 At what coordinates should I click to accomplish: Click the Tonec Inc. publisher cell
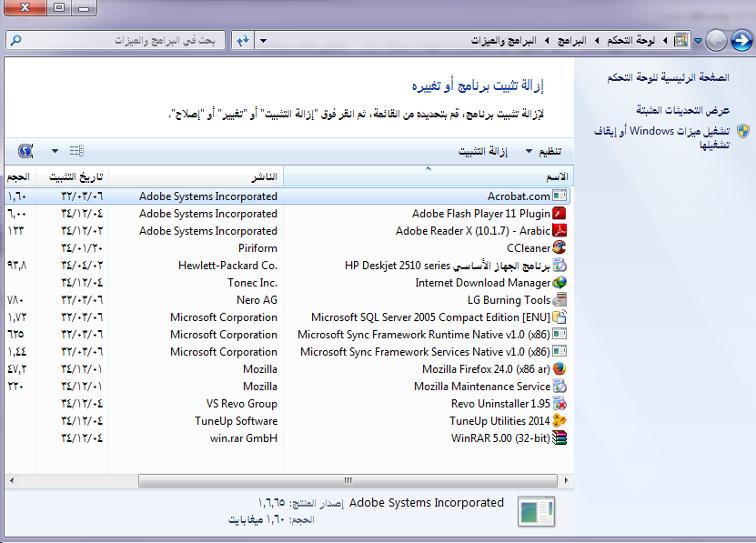252,283
